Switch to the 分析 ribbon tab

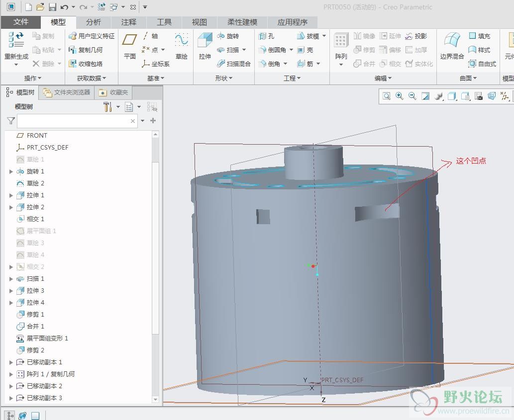click(x=94, y=22)
